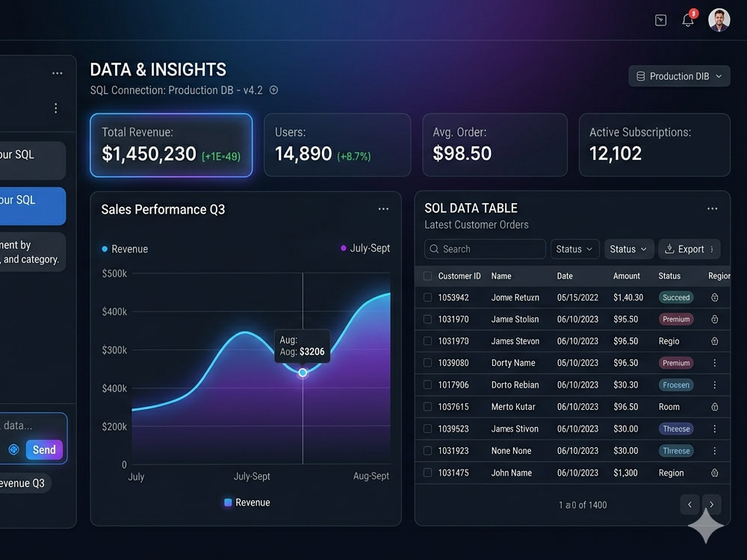Click the Export download icon

[x=669, y=249]
